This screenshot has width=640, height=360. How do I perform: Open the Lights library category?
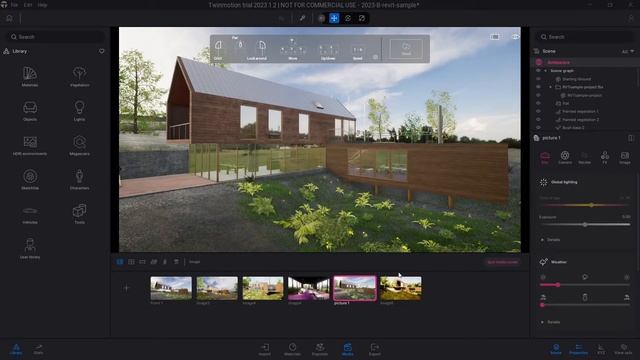79,111
